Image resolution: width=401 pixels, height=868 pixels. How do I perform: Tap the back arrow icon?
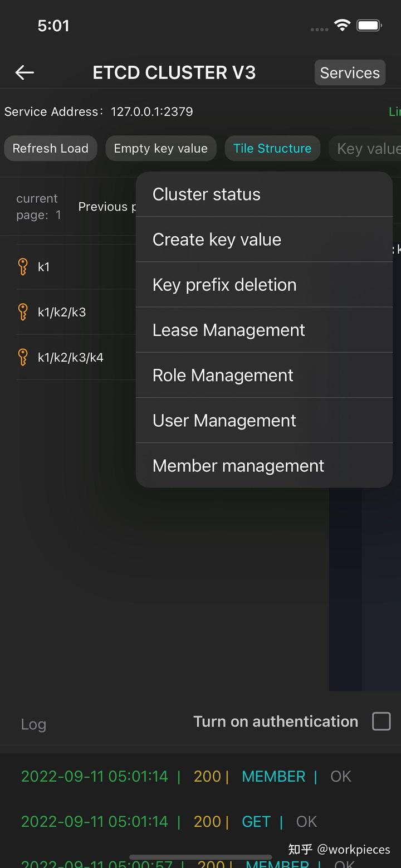point(23,72)
